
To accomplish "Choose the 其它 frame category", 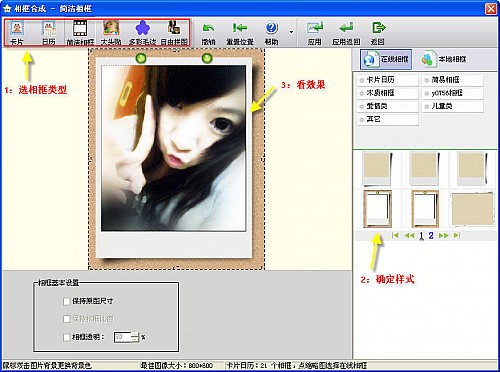I will pos(388,119).
